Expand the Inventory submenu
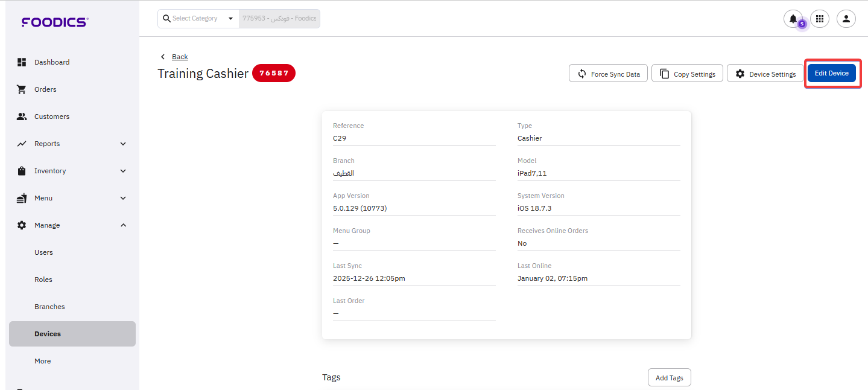 123,171
